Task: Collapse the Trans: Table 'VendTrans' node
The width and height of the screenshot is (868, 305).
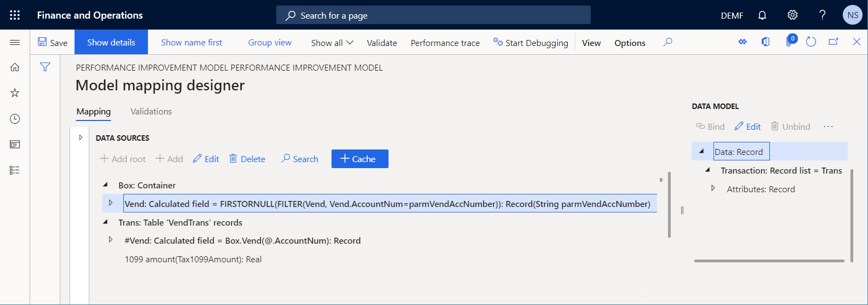Action: 106,222
